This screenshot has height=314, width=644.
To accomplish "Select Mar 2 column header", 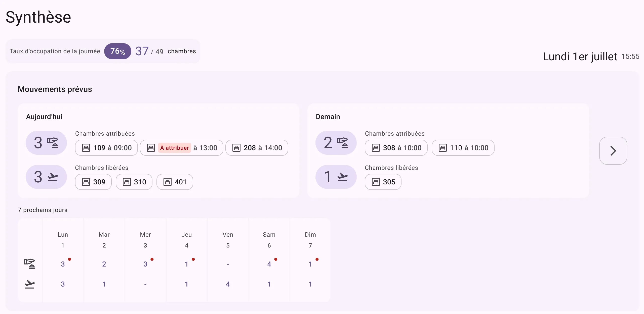I will 104,240.
